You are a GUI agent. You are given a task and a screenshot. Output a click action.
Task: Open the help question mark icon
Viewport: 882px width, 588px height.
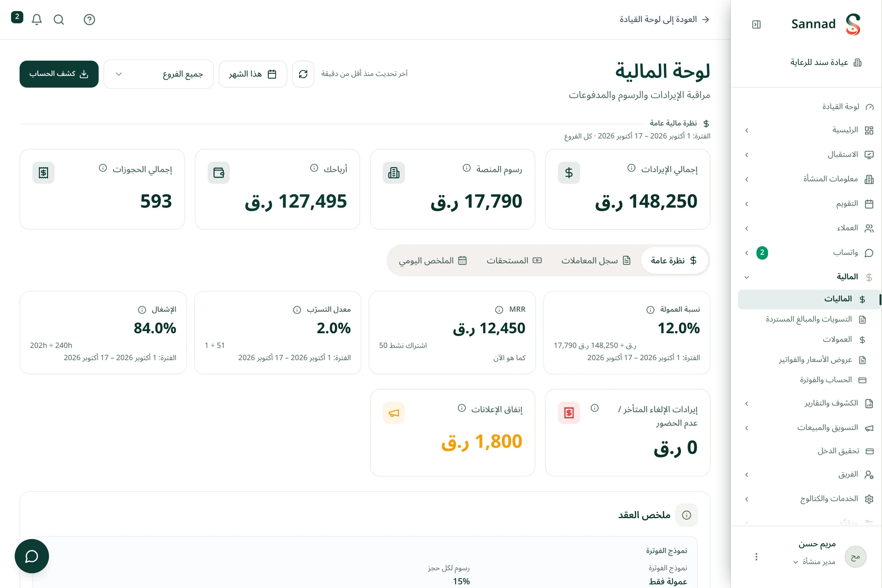[90, 19]
